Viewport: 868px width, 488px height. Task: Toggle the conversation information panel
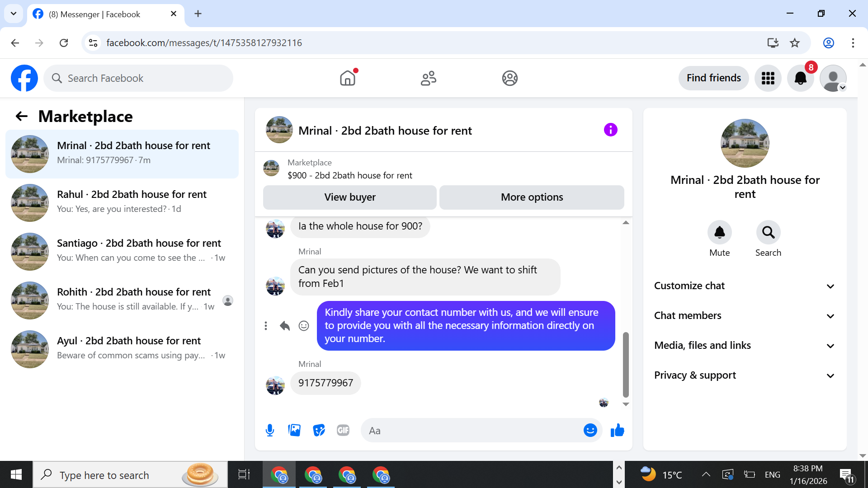610,130
